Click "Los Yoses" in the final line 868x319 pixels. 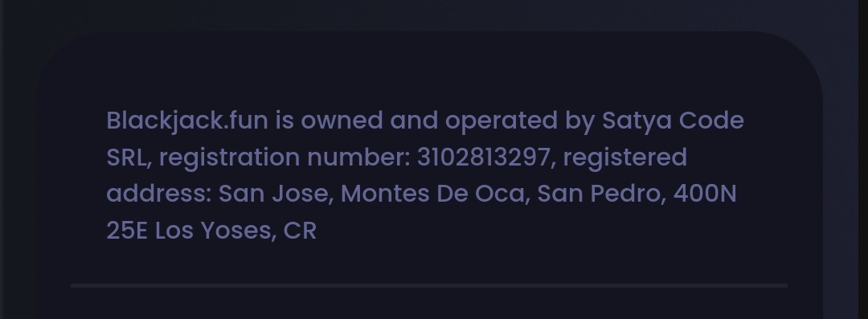tap(212, 231)
